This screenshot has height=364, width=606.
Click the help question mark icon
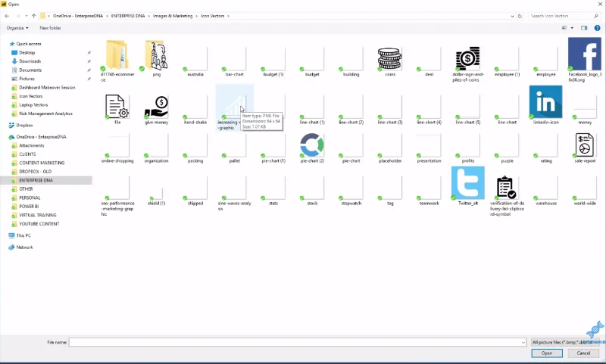coord(597,28)
